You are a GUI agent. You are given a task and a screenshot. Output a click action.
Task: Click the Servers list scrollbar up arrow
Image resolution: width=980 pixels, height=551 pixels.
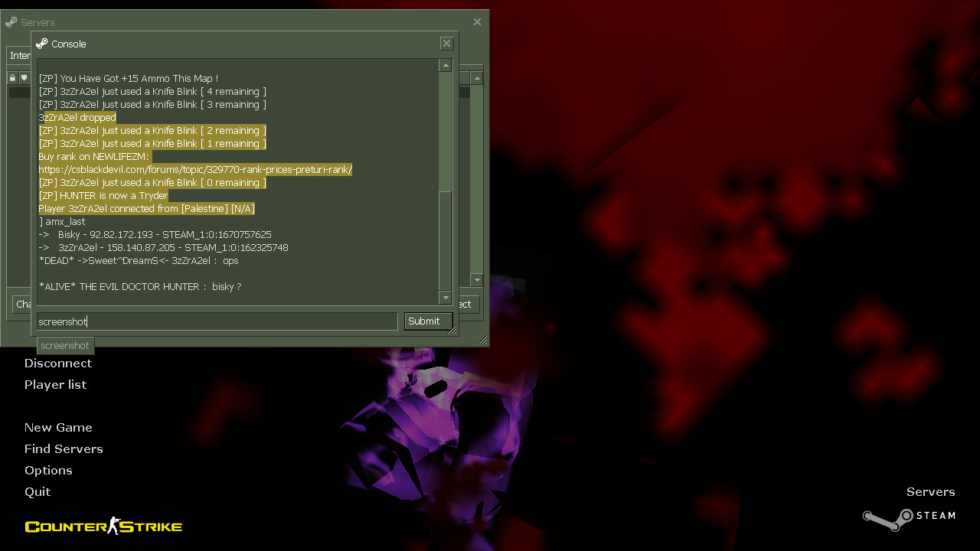click(476, 78)
